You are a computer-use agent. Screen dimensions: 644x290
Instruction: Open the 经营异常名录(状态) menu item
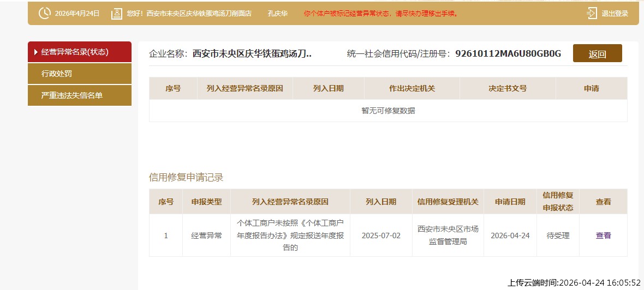(x=75, y=52)
